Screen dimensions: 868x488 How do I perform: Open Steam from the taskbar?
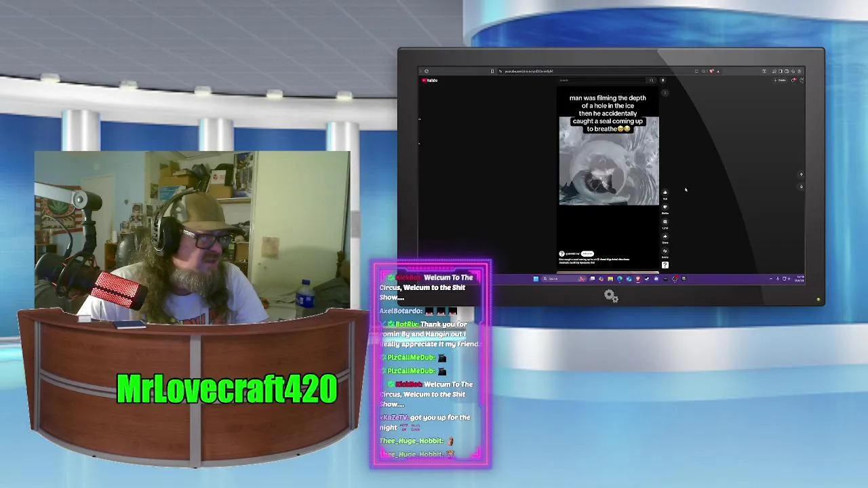647,279
